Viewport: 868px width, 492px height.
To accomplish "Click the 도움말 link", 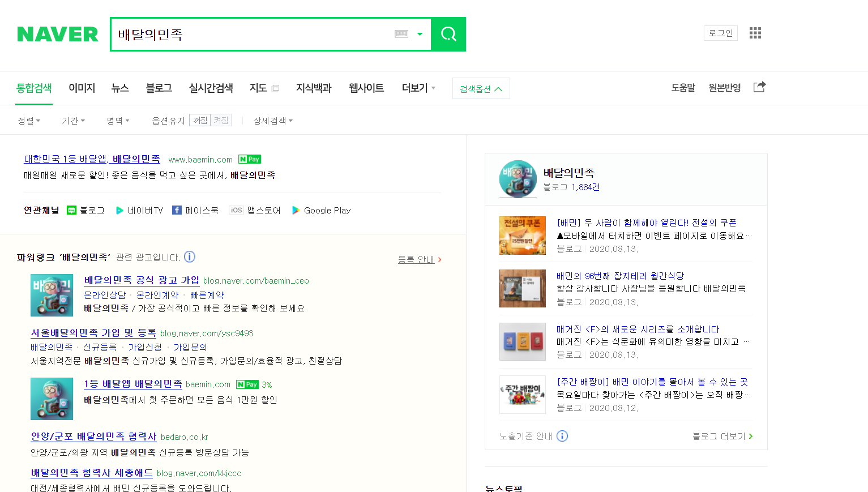I will [x=683, y=88].
